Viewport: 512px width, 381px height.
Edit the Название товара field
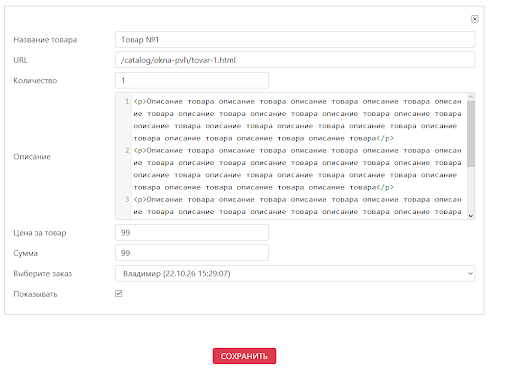(295, 40)
